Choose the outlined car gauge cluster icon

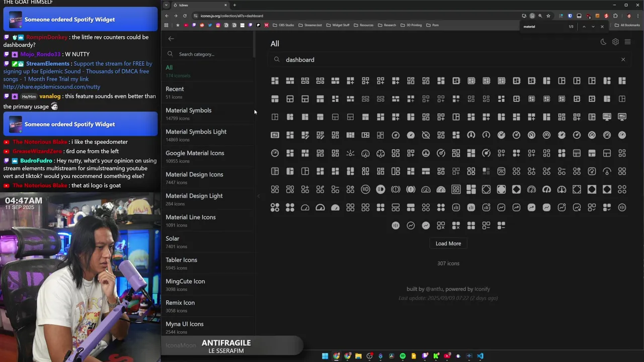426,189
